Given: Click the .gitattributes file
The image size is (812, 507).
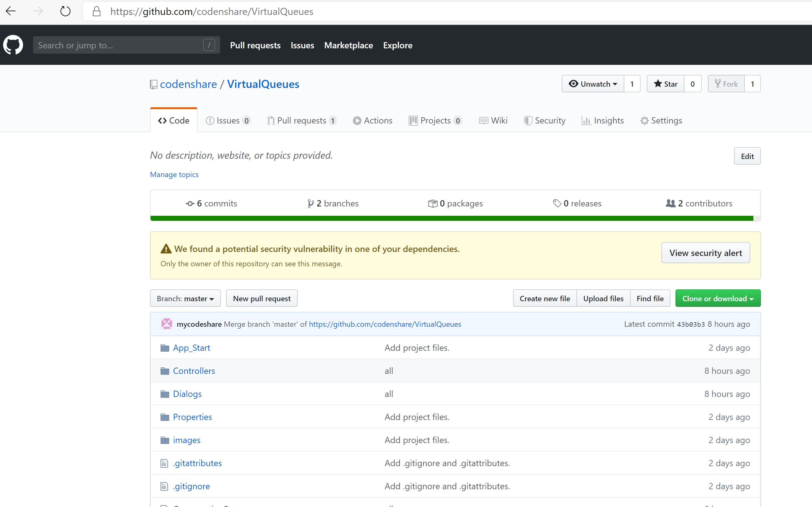Looking at the screenshot, I should [197, 463].
